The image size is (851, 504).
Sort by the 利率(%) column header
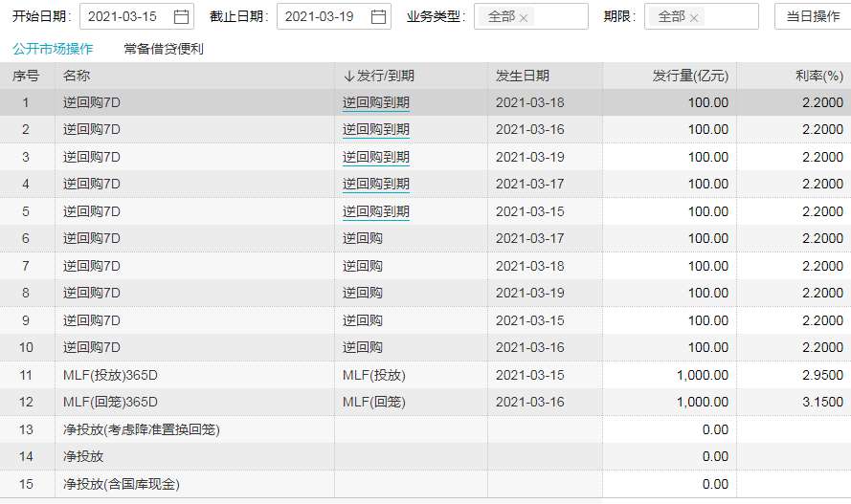pos(818,77)
